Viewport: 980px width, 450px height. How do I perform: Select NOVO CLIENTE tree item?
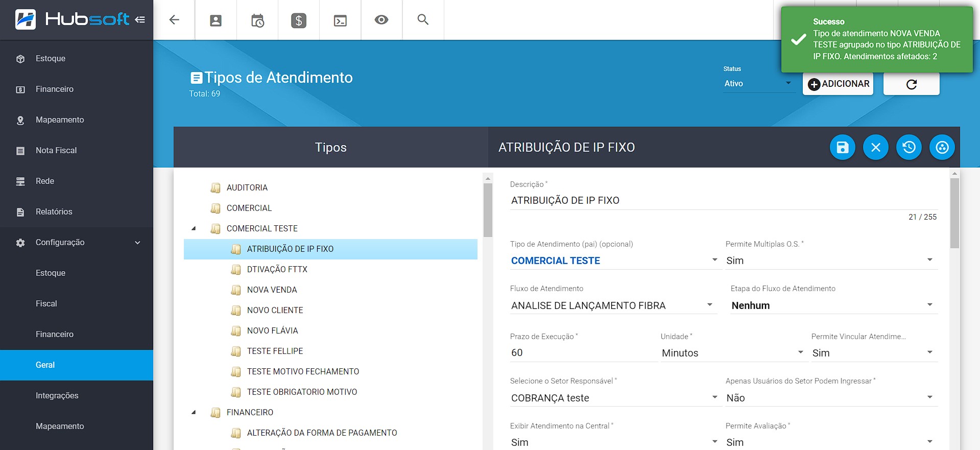click(275, 310)
